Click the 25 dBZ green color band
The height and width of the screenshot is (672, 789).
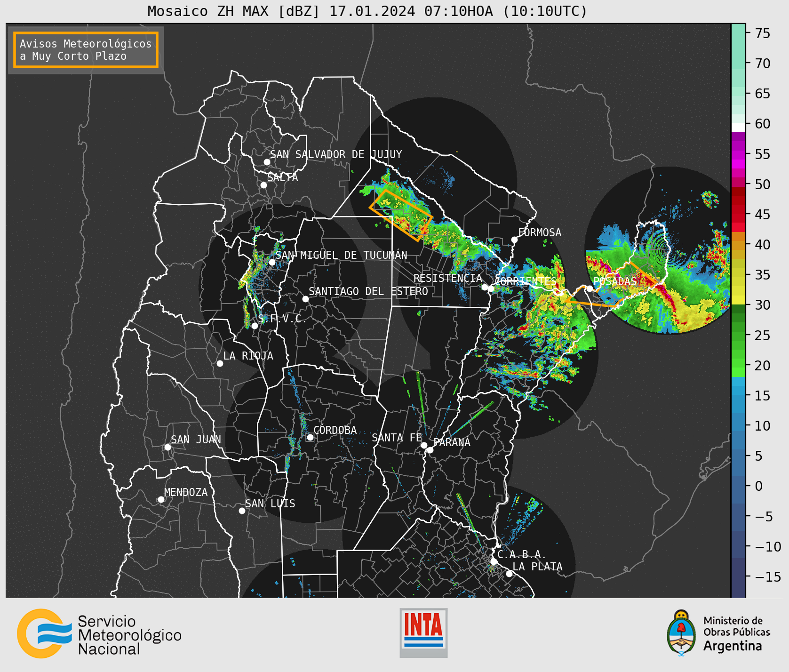pos(738,335)
